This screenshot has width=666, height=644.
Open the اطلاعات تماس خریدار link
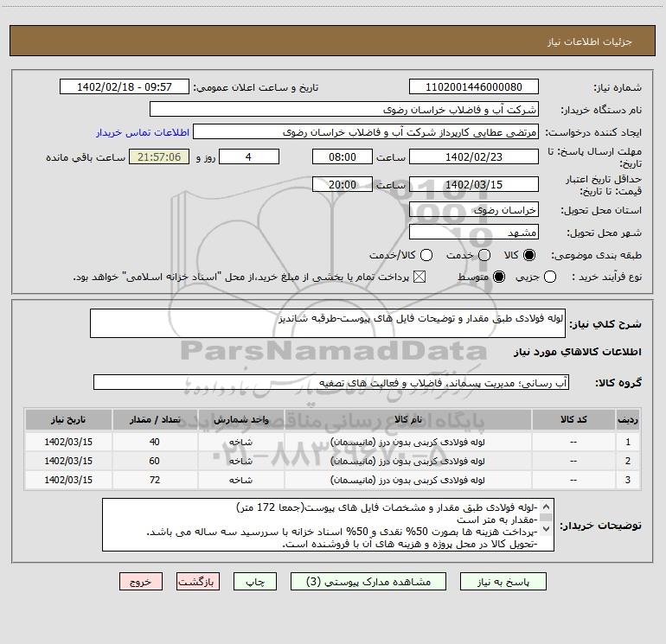click(143, 132)
